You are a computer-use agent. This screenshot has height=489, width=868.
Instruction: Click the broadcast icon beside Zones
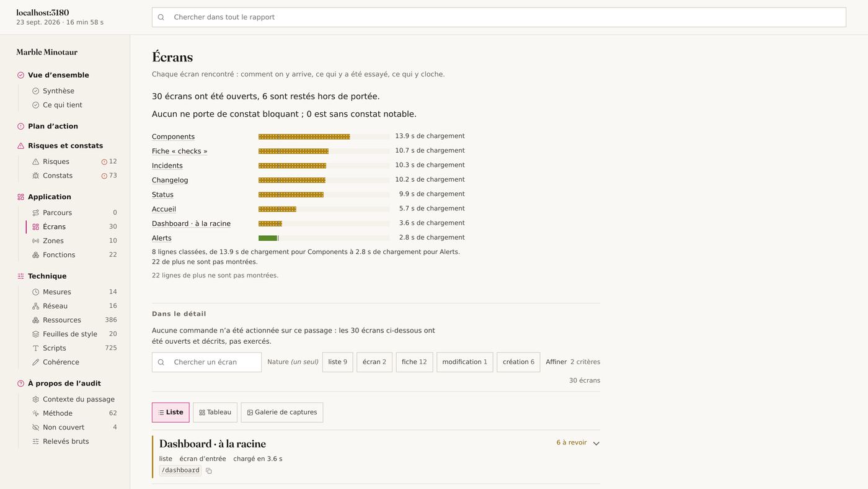[x=36, y=241]
